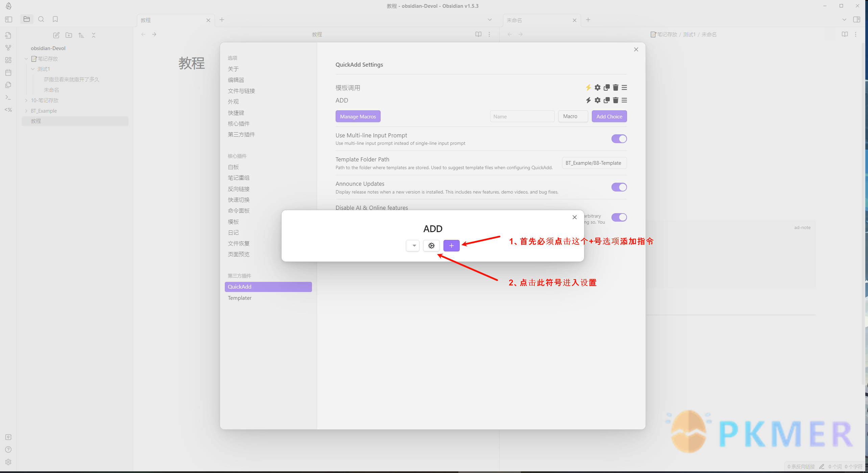Image resolution: width=868 pixels, height=473 pixels.
Task: Duplicate the 模板调用 choice
Action: point(607,88)
